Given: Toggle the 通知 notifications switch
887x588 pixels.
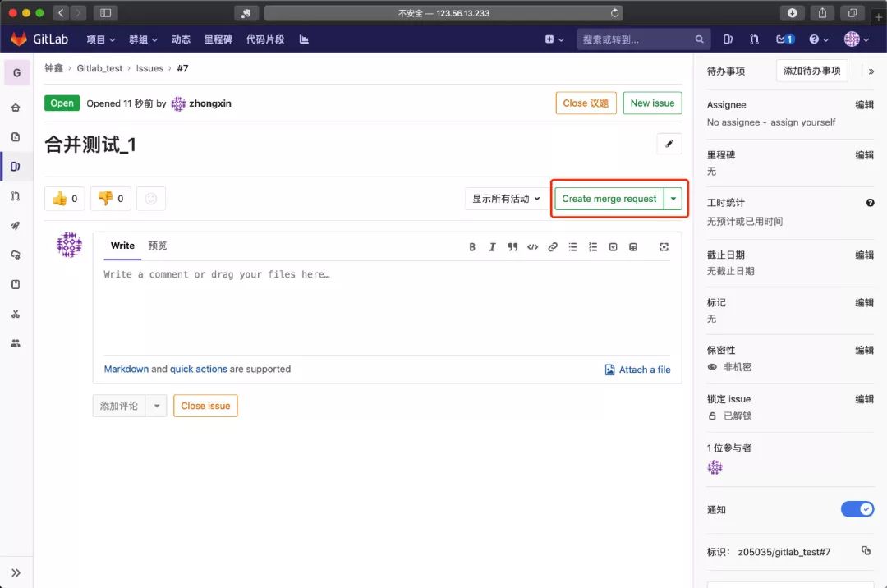Looking at the screenshot, I should point(857,509).
